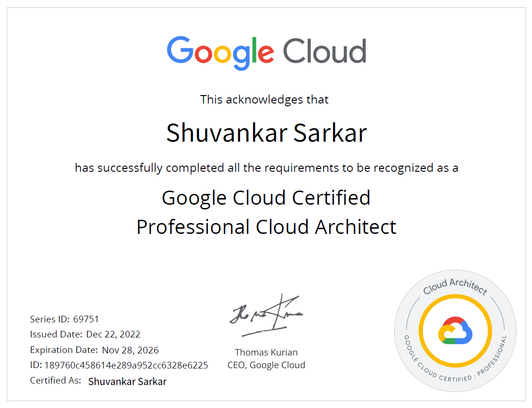532x408 pixels.
Task: Click the Series ID value 69751
Action: [x=86, y=319]
